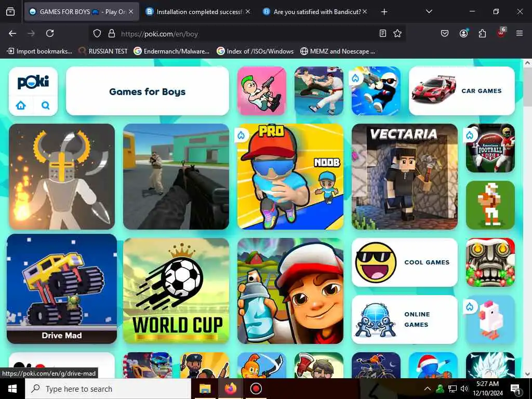Image resolution: width=532 pixels, height=399 pixels.
Task: Open the Windows Start button
Action: click(x=12, y=389)
